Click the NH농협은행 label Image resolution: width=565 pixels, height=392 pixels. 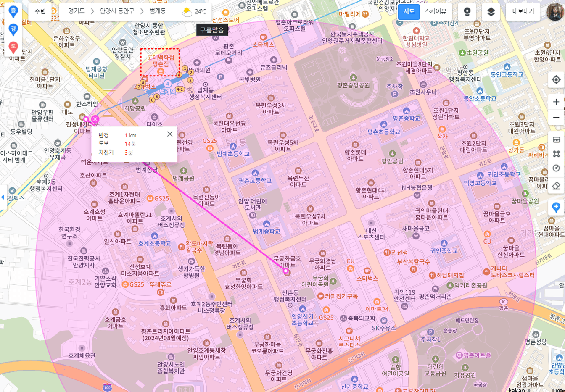point(417,187)
